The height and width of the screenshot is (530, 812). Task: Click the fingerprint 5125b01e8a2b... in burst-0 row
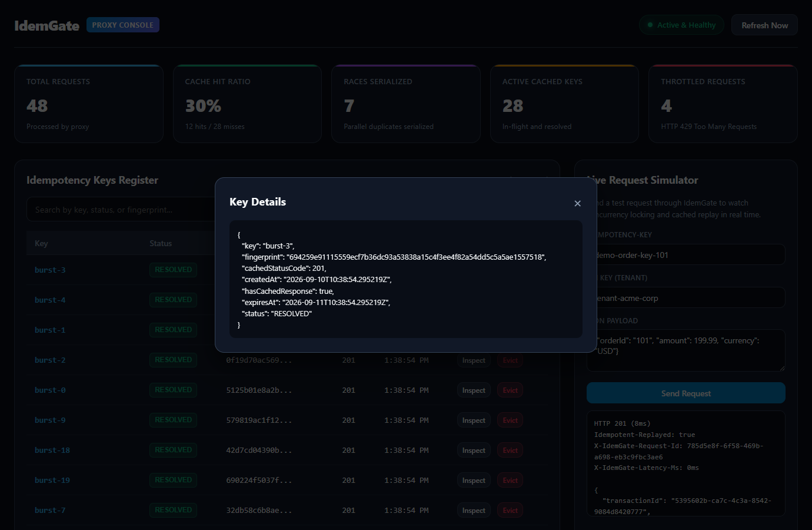259,390
